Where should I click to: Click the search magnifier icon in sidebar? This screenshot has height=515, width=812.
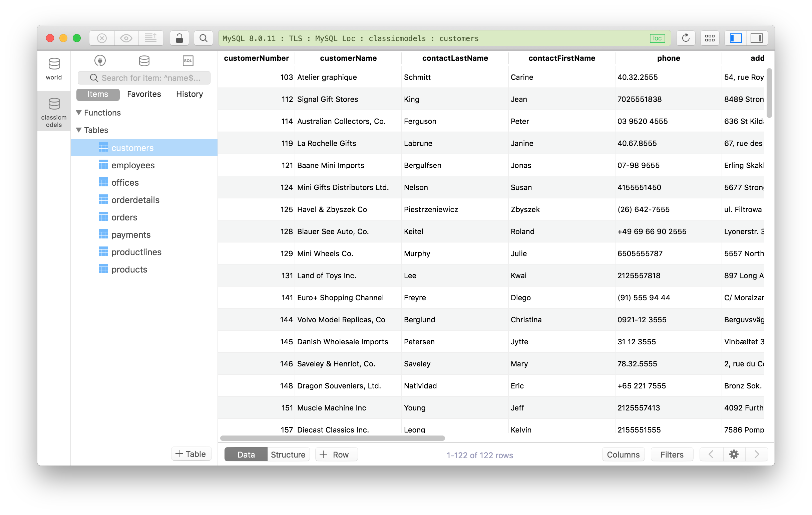pyautogui.click(x=94, y=77)
